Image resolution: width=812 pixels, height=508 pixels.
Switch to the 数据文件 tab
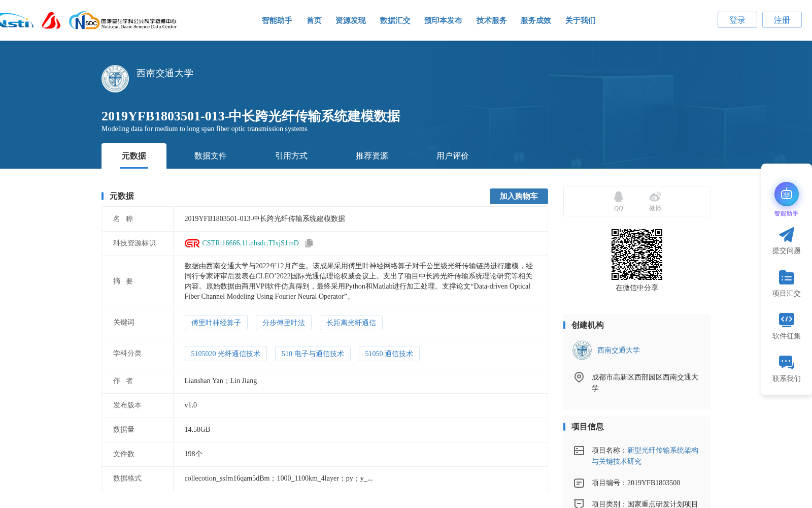coord(211,156)
